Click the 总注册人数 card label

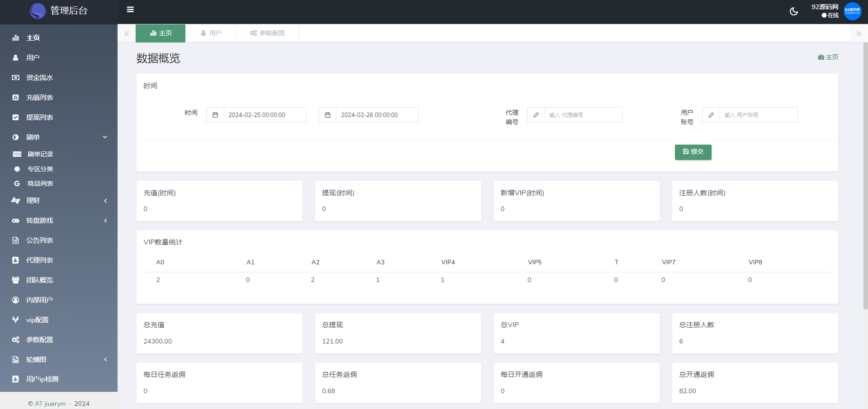point(696,325)
